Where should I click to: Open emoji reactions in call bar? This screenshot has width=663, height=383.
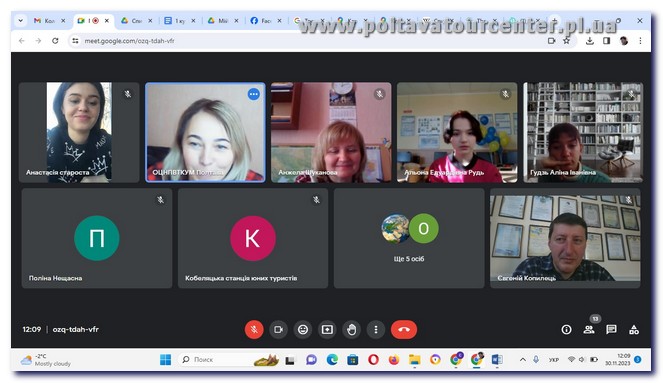[303, 329]
